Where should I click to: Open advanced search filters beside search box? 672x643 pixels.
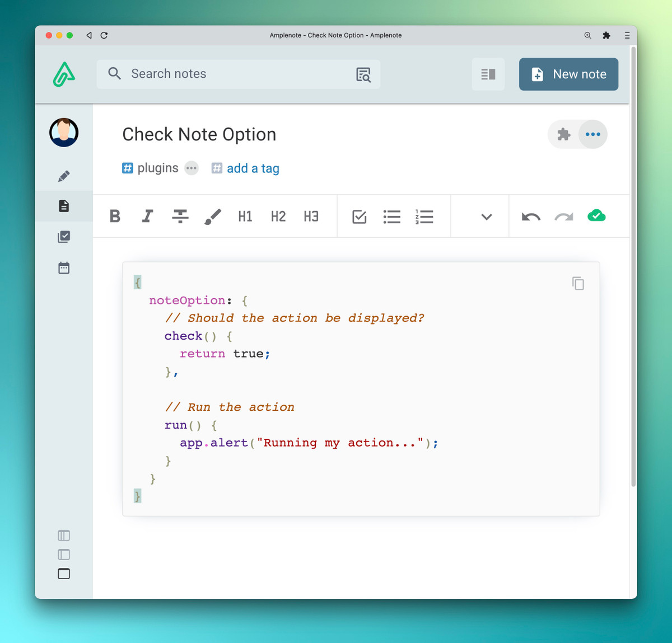tap(363, 74)
